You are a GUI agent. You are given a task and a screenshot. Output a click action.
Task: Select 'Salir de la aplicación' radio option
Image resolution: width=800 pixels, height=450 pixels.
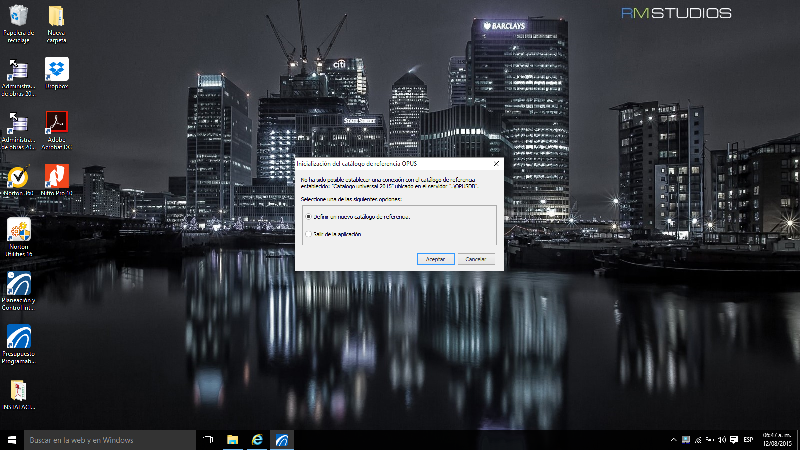coord(307,234)
